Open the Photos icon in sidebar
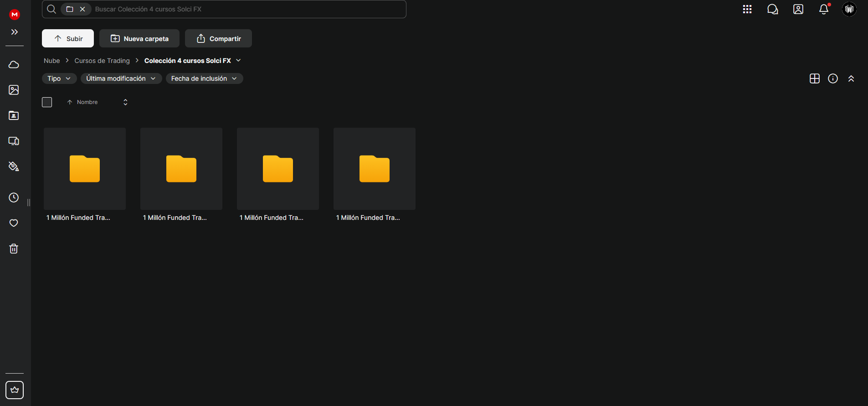868x406 pixels. point(14,90)
